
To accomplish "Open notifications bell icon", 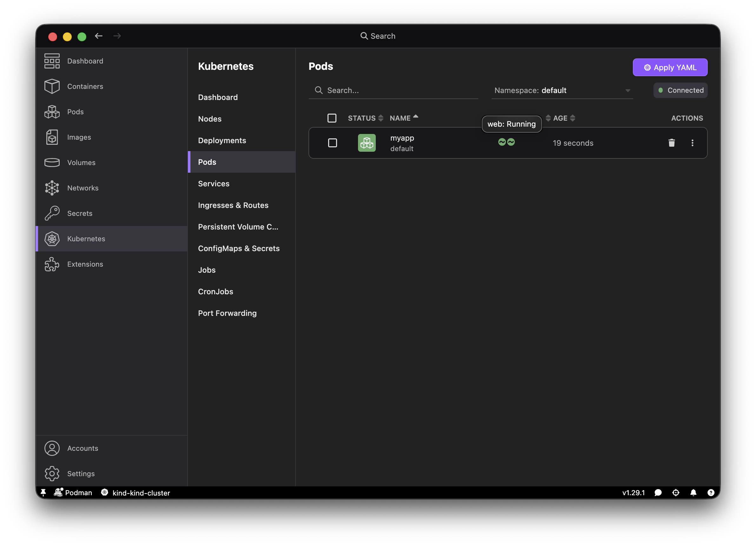I will tap(693, 492).
